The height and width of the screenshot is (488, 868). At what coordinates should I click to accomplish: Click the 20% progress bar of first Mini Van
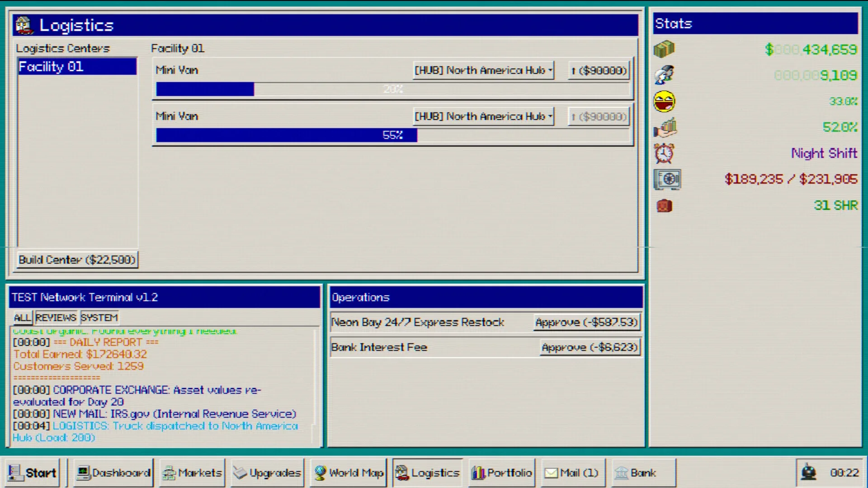(x=393, y=89)
